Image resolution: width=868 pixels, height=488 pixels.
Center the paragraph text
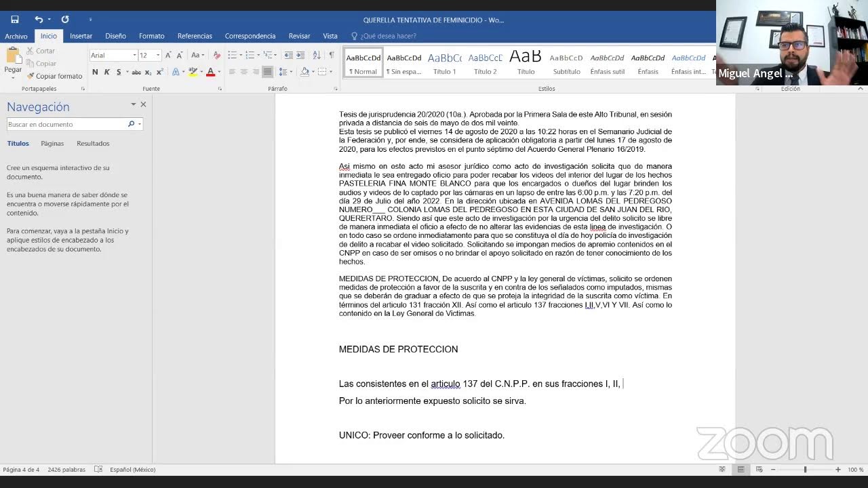(x=243, y=72)
